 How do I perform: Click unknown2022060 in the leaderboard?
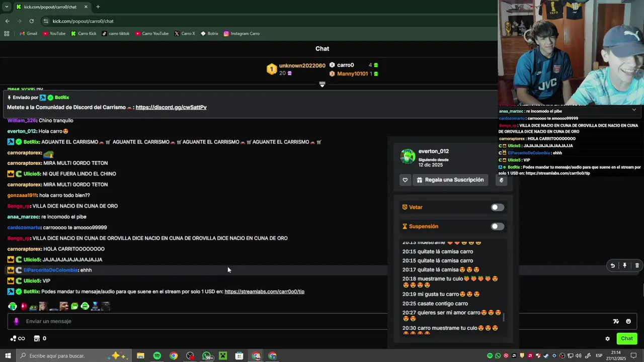(302, 66)
